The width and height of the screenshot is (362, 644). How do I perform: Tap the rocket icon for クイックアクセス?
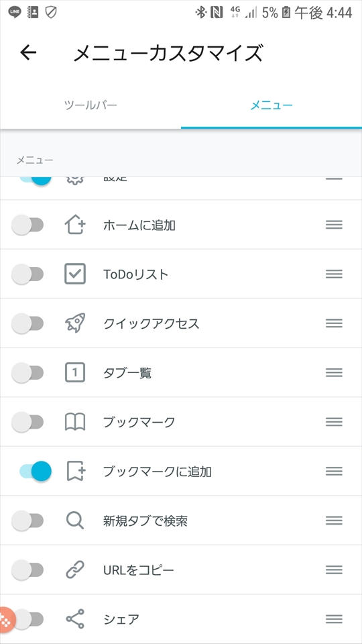pos(75,323)
